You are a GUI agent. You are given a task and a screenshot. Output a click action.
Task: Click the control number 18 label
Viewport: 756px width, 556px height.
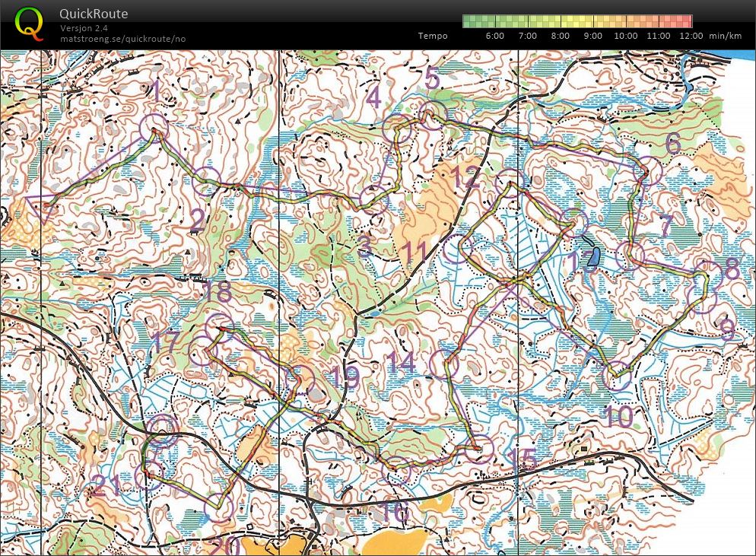(217, 292)
